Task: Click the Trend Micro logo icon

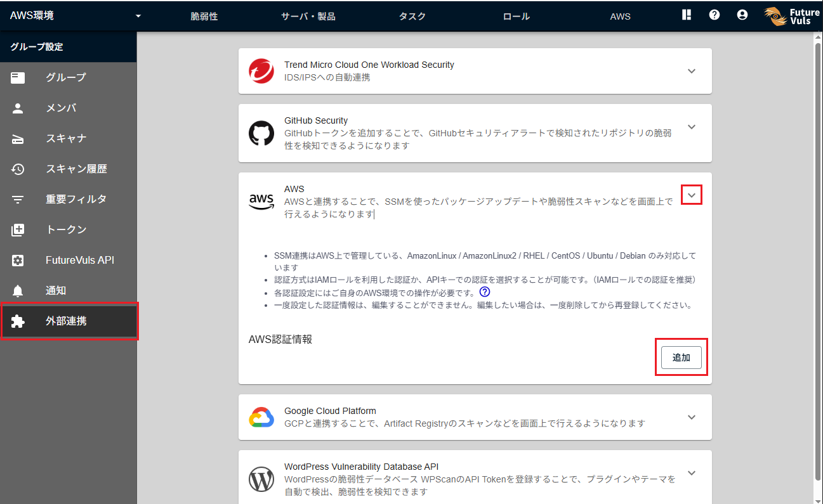Action: tap(261, 71)
